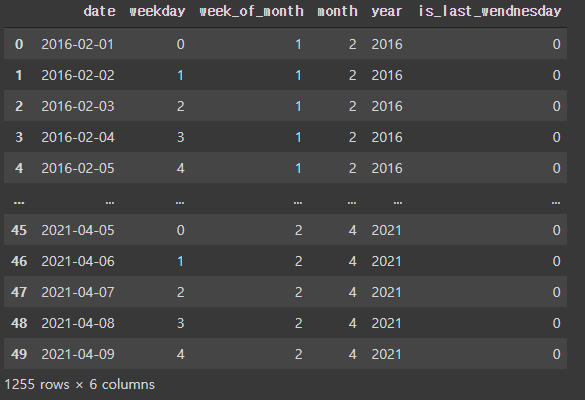Image resolution: width=585 pixels, height=400 pixels.
Task: Click the year value in row 0
Action: (387, 44)
